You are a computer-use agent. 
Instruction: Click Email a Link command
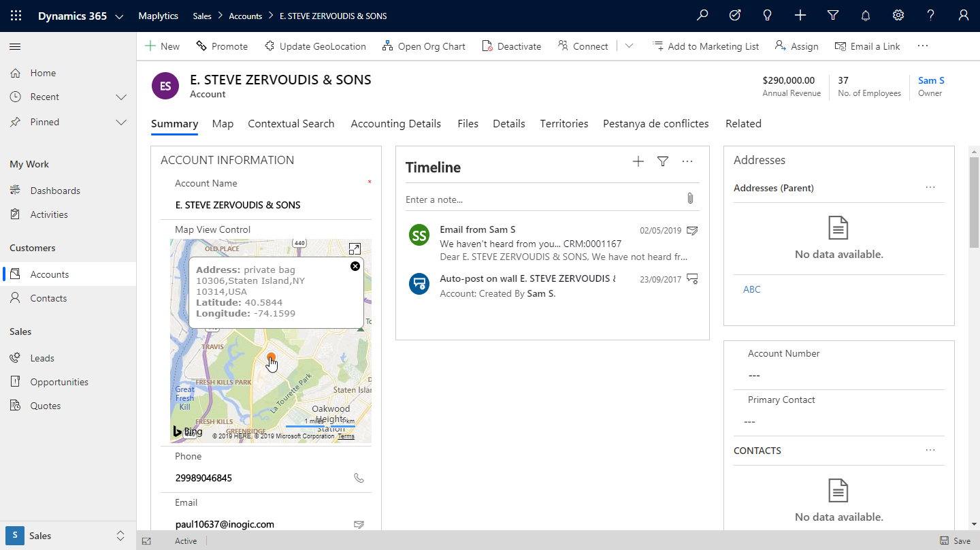(x=868, y=46)
